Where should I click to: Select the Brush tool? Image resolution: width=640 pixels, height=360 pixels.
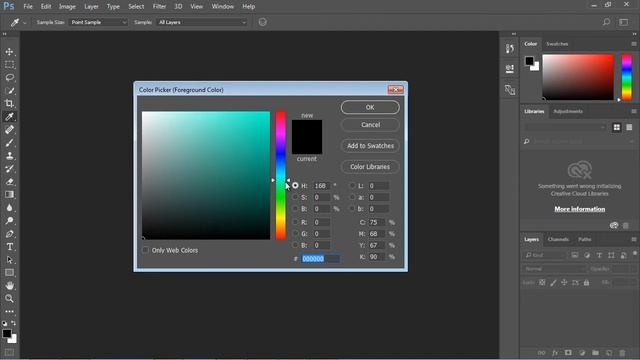click(x=9, y=143)
